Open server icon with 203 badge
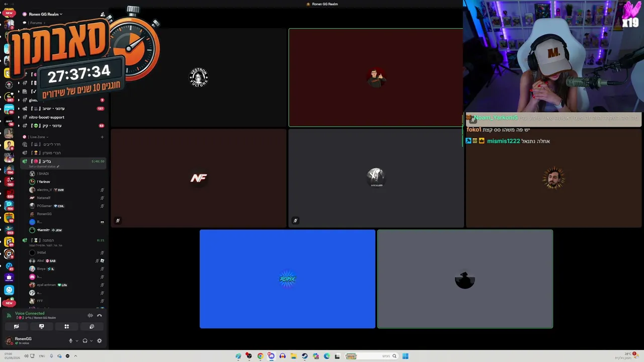 (x=9, y=229)
